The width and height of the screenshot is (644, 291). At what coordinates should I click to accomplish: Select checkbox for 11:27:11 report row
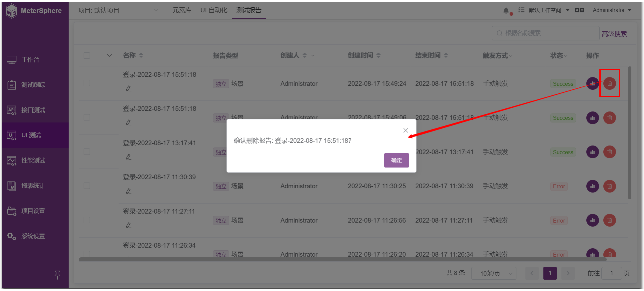[87, 220]
